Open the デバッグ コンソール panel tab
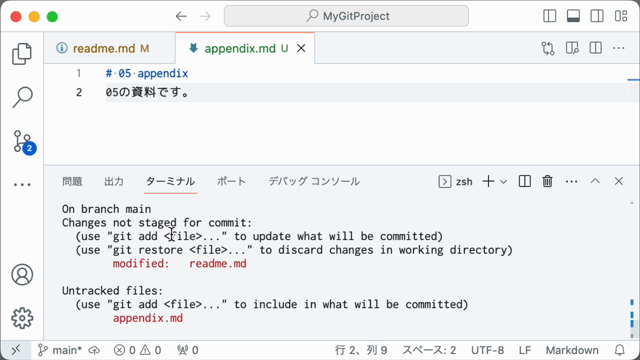640x360 pixels. point(314,181)
